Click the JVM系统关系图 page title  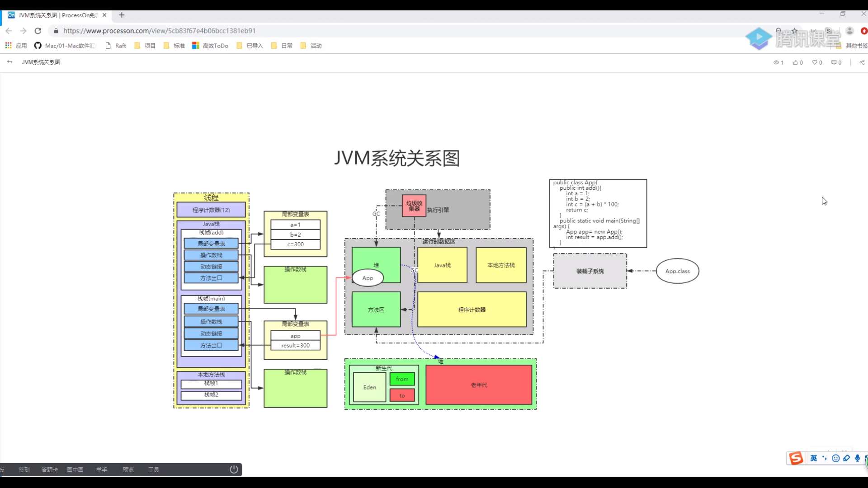coord(41,62)
